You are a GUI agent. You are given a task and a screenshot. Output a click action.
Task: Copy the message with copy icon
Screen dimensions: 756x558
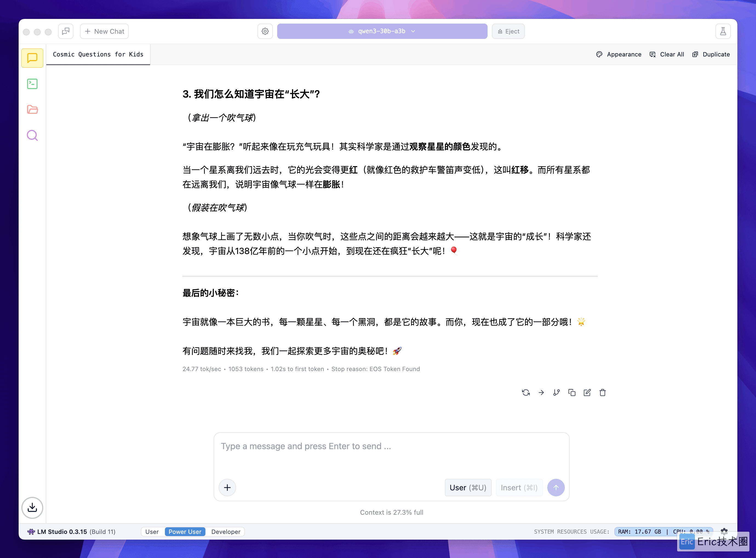572,392
